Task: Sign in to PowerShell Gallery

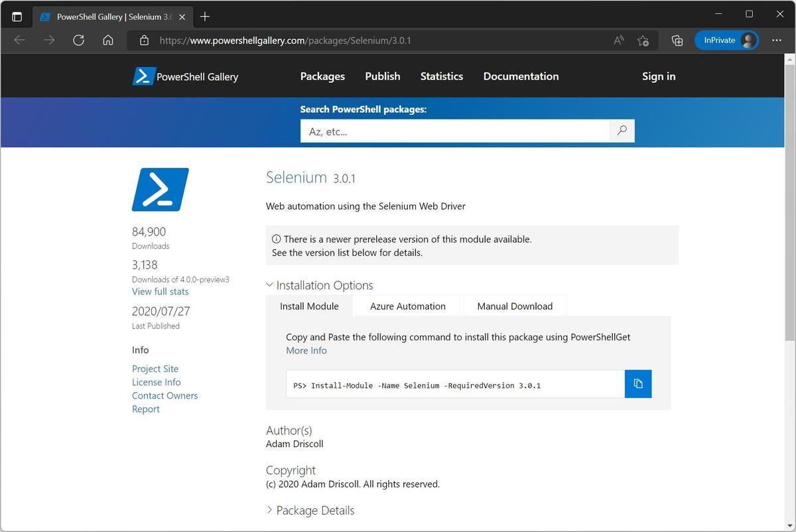Action: click(659, 76)
